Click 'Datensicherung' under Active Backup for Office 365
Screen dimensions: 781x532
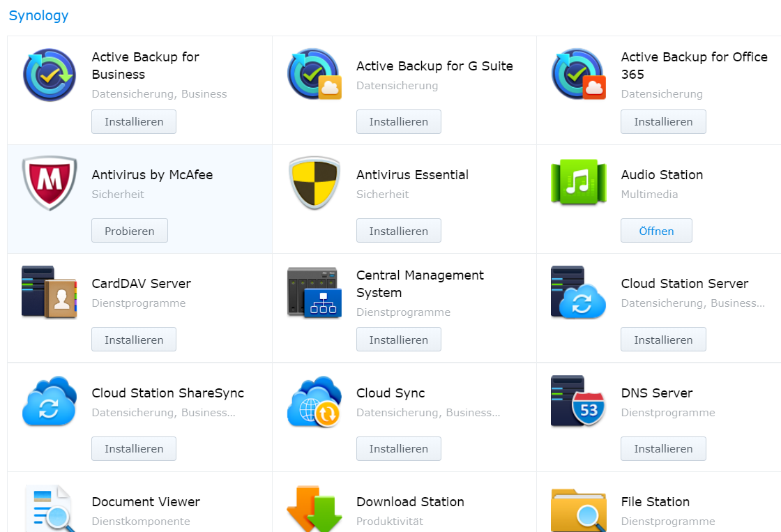tap(662, 93)
